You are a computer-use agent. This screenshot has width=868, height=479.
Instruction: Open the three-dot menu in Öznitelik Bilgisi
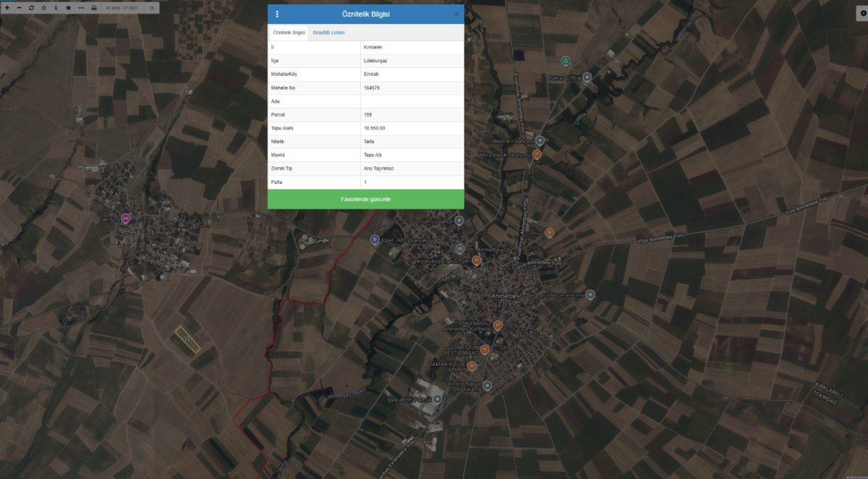coord(277,14)
